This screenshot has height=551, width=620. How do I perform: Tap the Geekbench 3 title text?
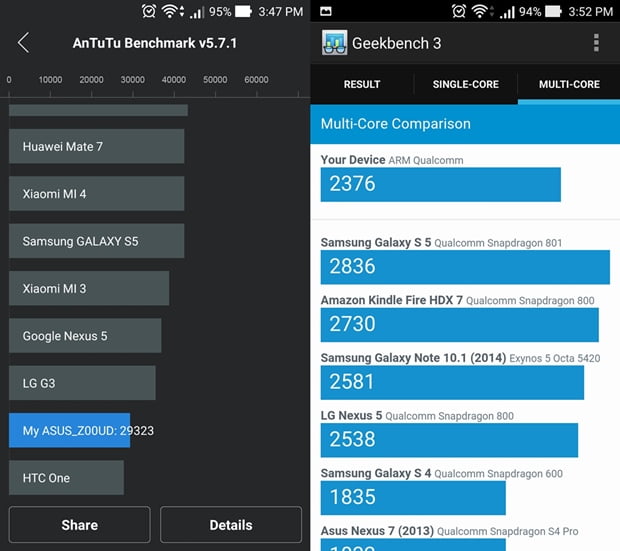click(x=397, y=43)
